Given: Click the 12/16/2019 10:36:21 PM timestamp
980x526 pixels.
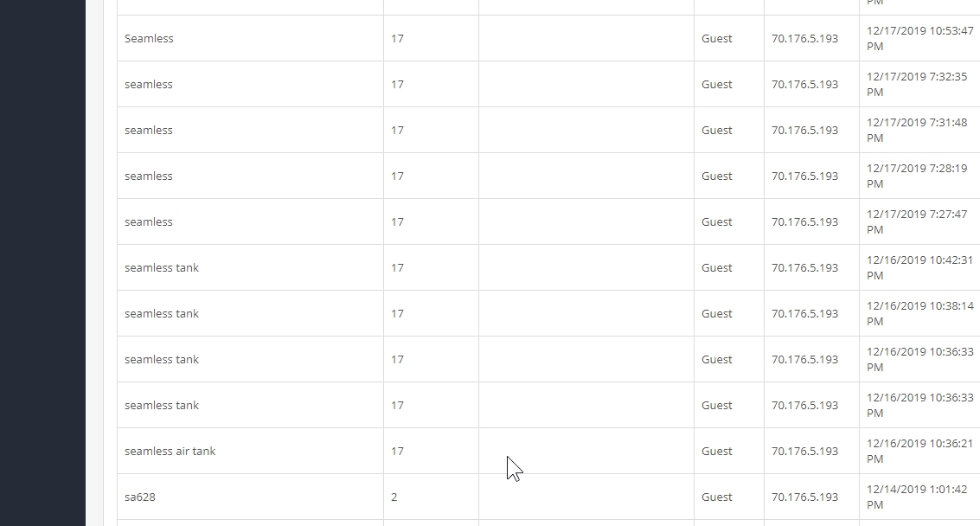Looking at the screenshot, I should pos(919,452).
